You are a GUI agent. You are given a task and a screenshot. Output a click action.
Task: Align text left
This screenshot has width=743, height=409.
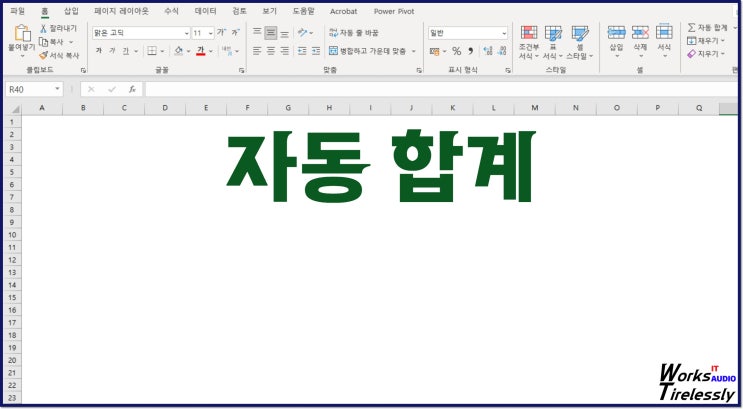tap(257, 51)
